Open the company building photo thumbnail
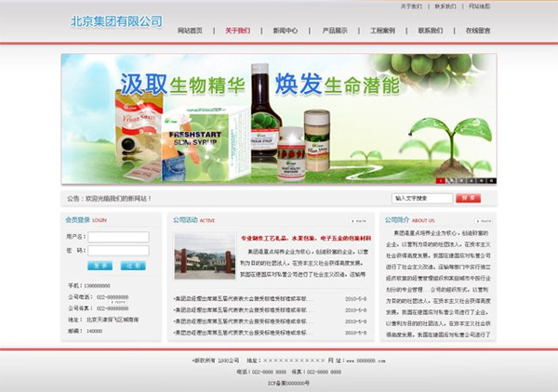This screenshot has width=558, height=392. pyautogui.click(x=205, y=255)
